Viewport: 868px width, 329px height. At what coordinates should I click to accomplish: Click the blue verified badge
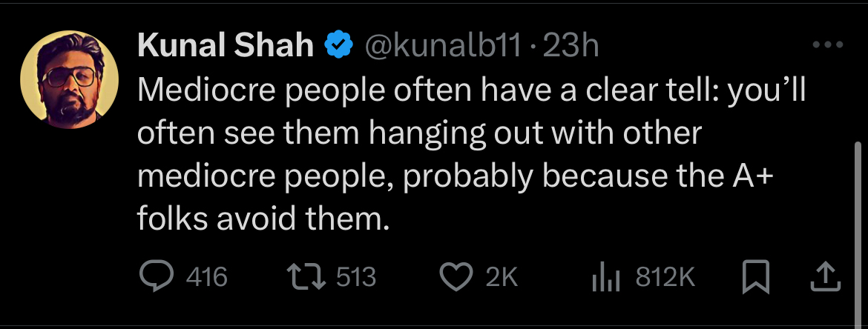(x=338, y=47)
